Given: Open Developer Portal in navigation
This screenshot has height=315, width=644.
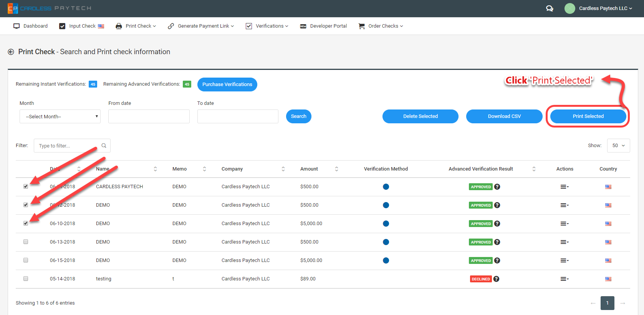Looking at the screenshot, I should [324, 26].
